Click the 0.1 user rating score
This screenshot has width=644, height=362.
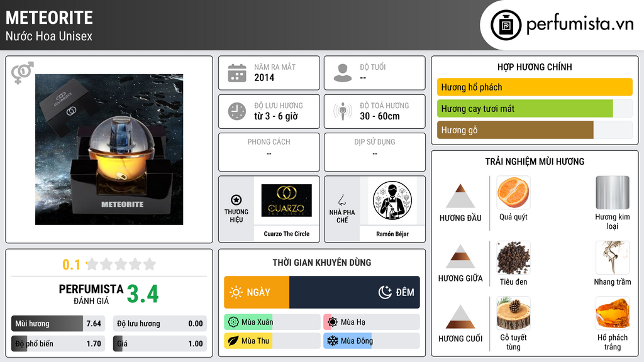(x=71, y=265)
